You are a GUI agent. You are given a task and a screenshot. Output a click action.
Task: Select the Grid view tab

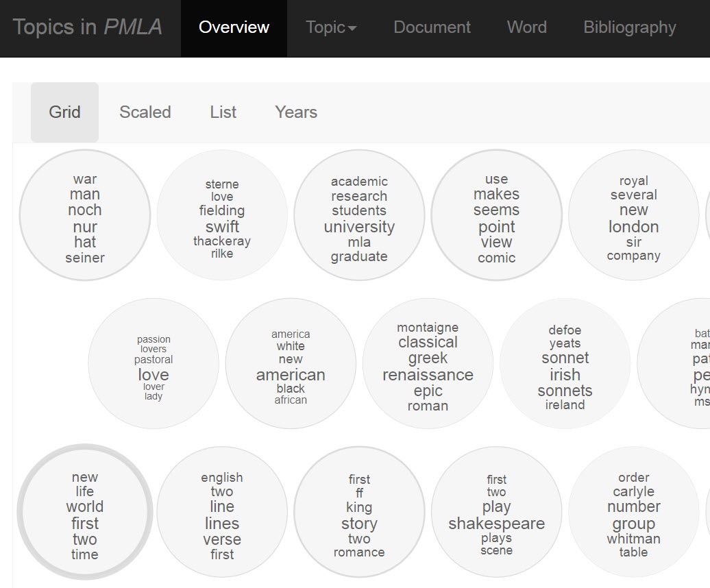[64, 112]
